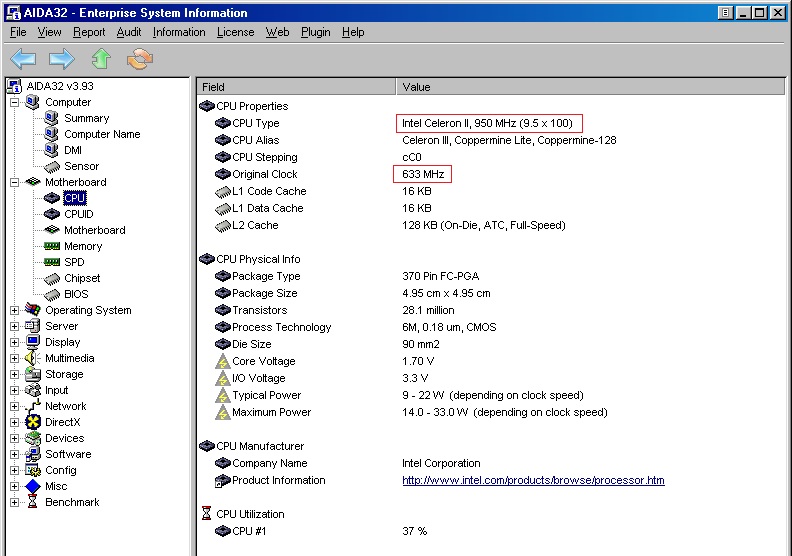Click the Value column header
The width and height of the screenshot is (792, 556).
[x=590, y=87]
